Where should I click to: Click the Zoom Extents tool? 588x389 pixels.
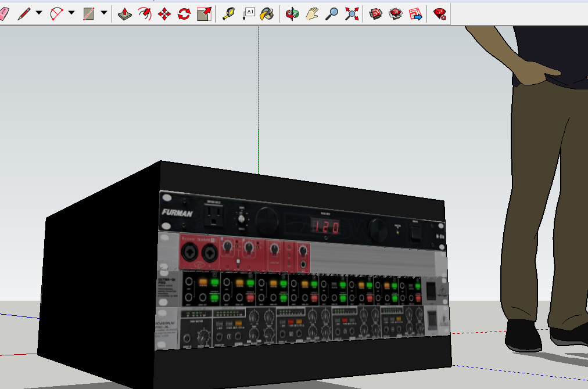(x=352, y=15)
